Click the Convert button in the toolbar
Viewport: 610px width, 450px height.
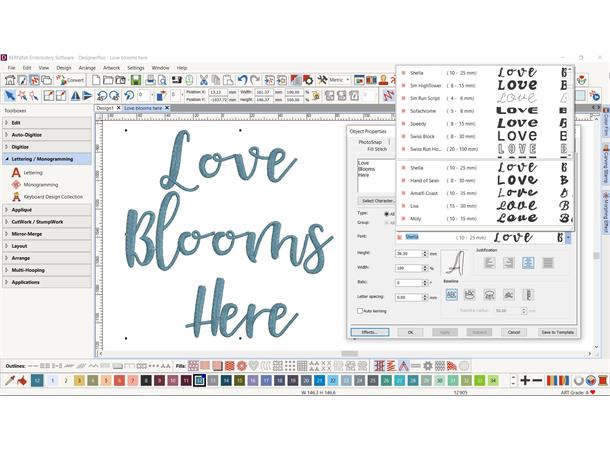70,80
